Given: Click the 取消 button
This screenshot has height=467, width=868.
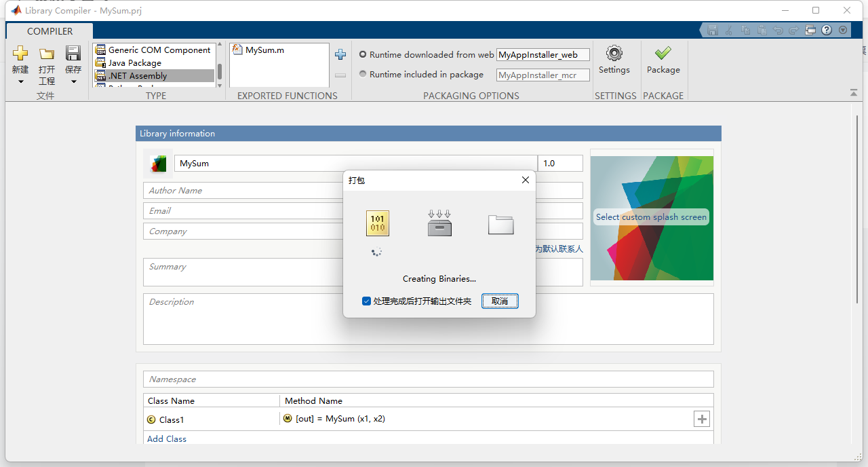Looking at the screenshot, I should 500,301.
